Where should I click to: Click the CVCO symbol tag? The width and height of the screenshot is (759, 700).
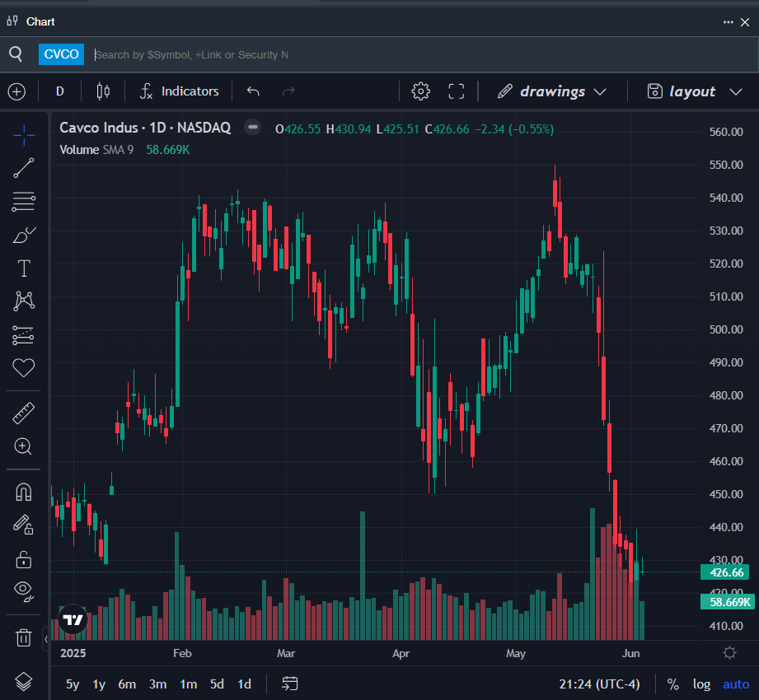pyautogui.click(x=62, y=54)
